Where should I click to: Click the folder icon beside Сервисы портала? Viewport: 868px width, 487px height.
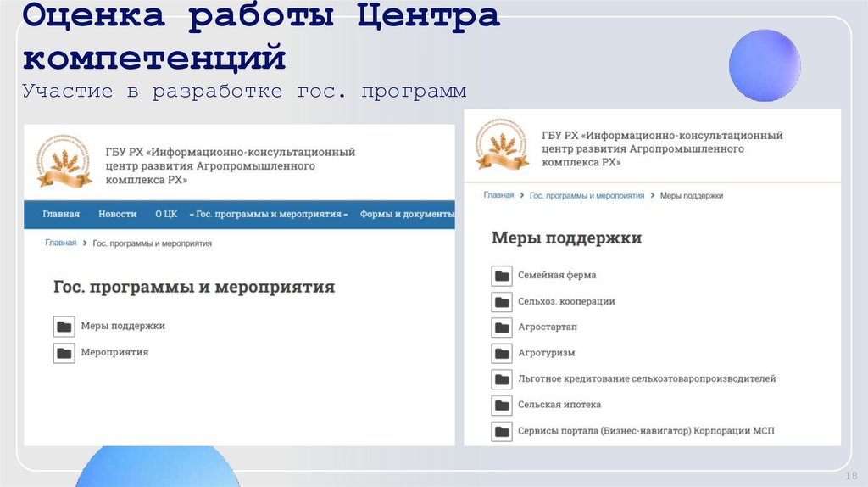coord(502,432)
